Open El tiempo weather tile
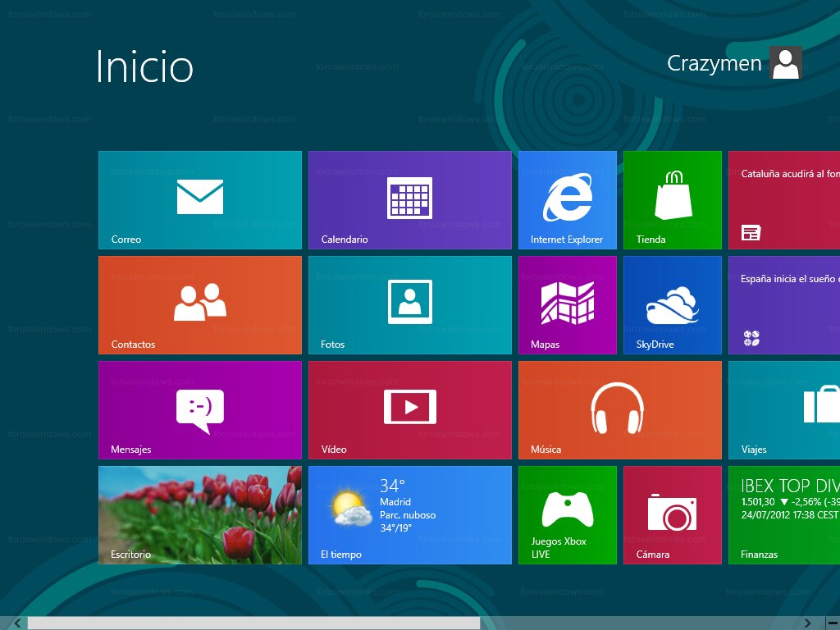The height and width of the screenshot is (630, 840). [410, 515]
